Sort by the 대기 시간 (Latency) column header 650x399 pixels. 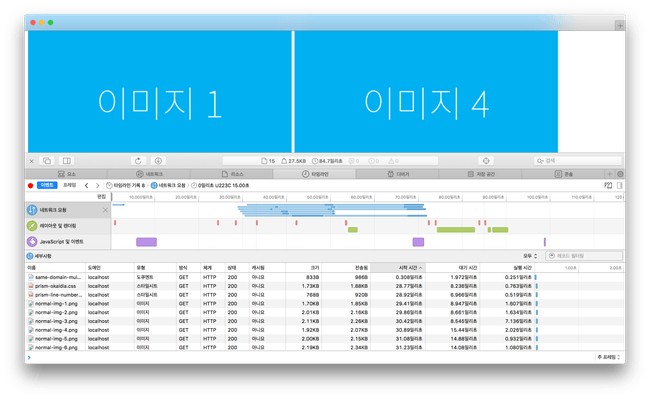453,268
